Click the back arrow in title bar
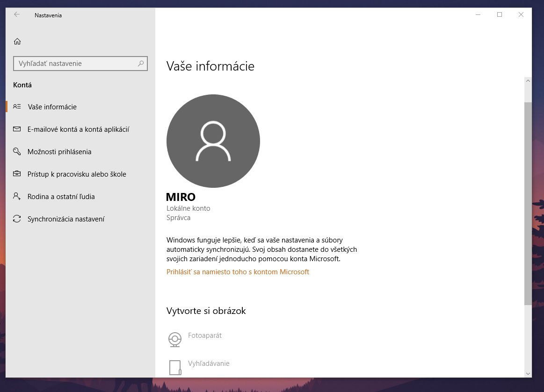Viewport: 544px width, 392px height. click(17, 14)
